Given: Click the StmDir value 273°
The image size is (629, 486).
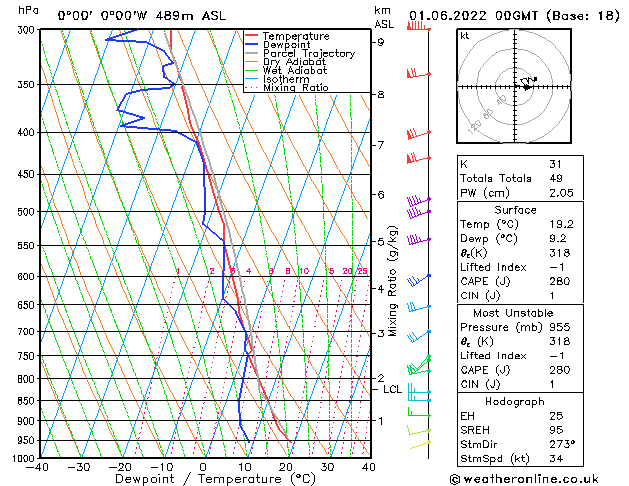Looking at the screenshot, I should pos(562,444).
